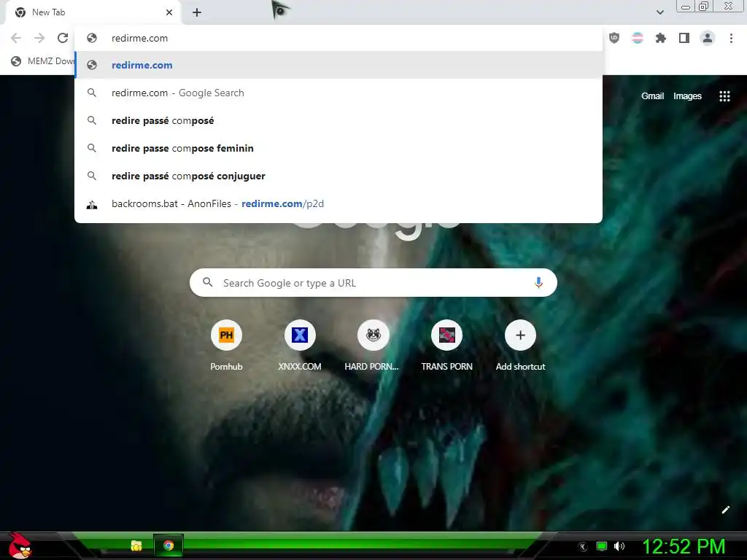
Task: Click the globe icon in the address bar
Action: (x=92, y=38)
